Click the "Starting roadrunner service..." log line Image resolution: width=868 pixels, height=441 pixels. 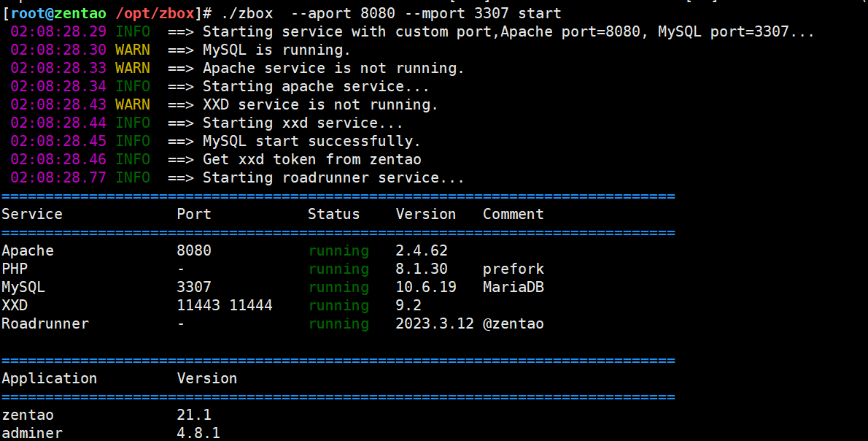(333, 177)
